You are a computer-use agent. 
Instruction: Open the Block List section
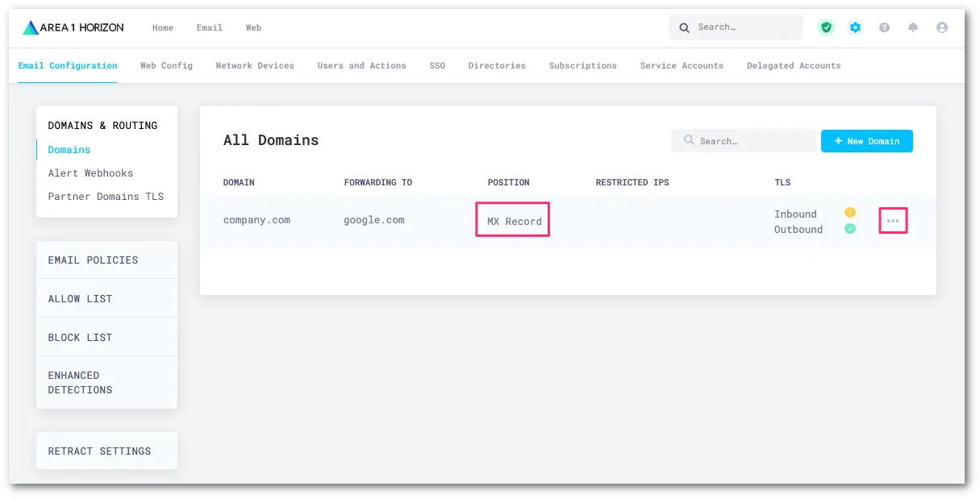(x=81, y=337)
